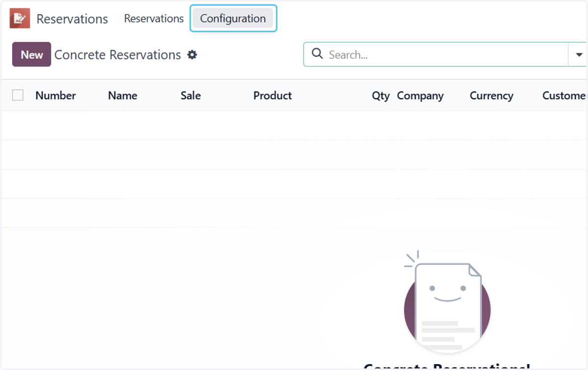Sort by the Currency column header

click(491, 95)
